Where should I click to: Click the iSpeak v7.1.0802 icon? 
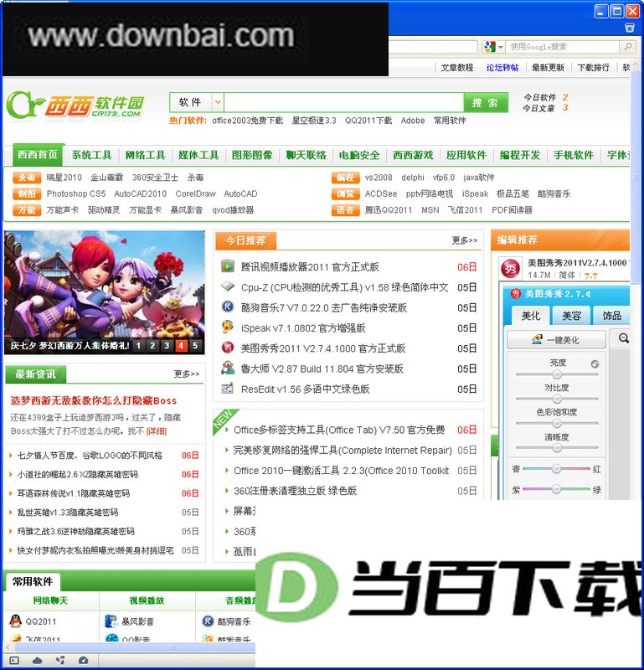(227, 327)
